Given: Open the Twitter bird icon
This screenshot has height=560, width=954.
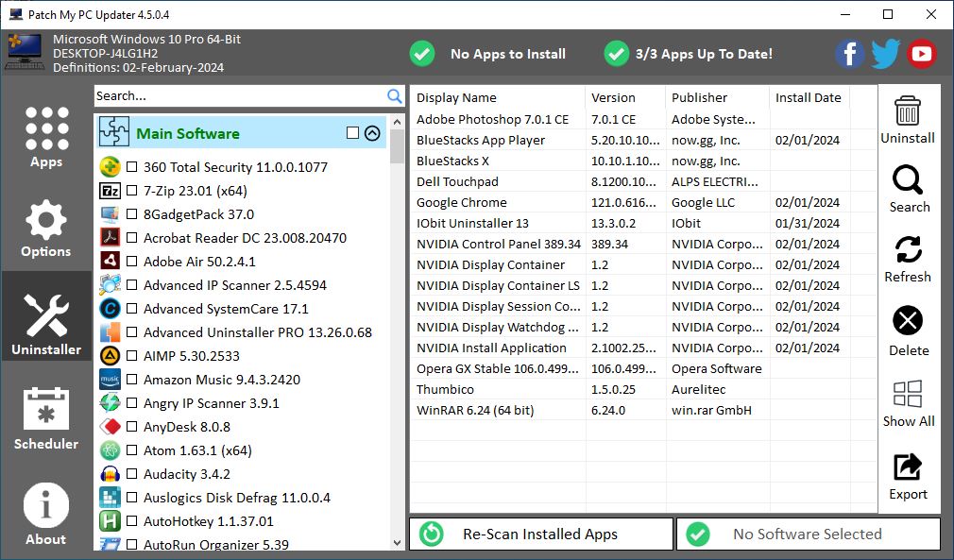Looking at the screenshot, I should pos(885,54).
